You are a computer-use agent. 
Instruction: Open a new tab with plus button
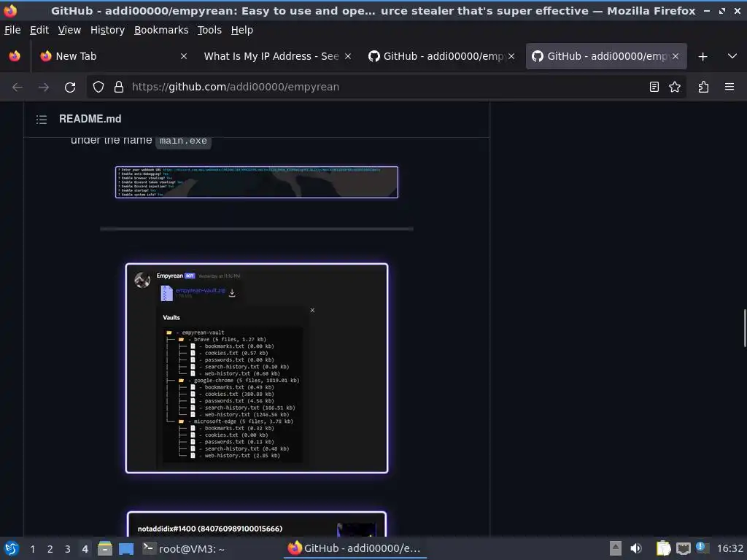(x=703, y=57)
